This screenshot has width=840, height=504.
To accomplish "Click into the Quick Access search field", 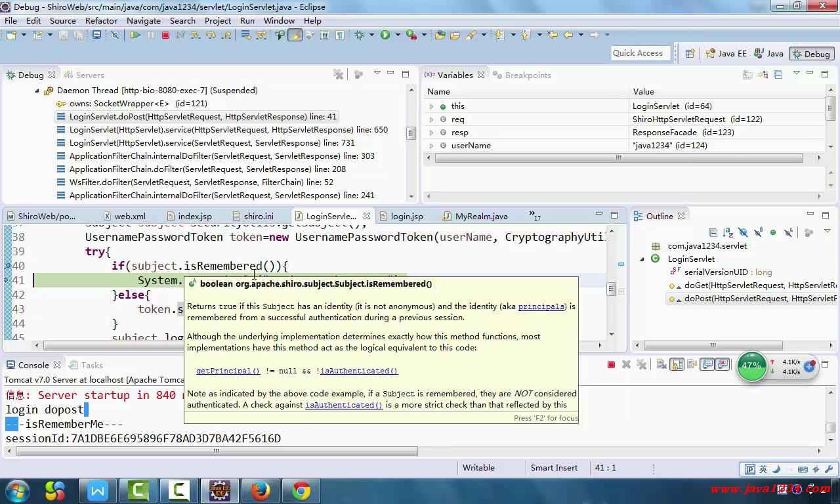I will pyautogui.click(x=640, y=53).
